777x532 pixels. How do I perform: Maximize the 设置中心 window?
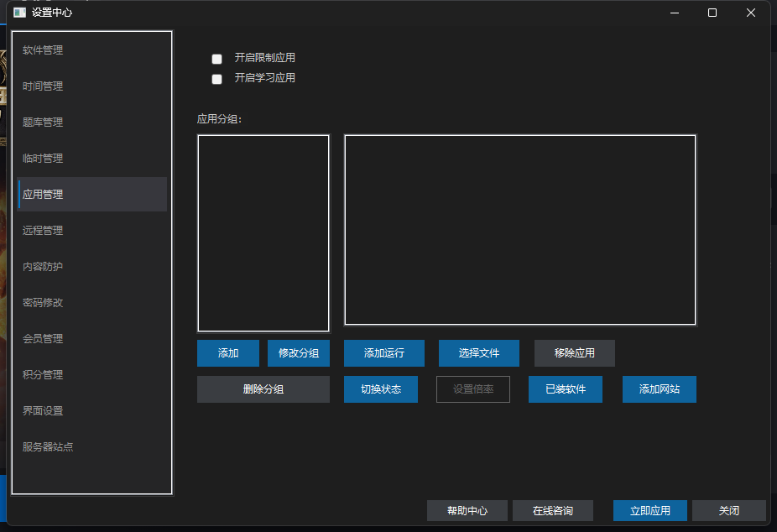click(712, 13)
